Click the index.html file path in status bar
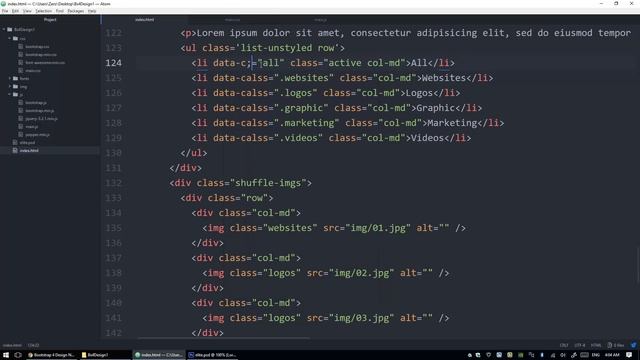The height and width of the screenshot is (360, 640). coord(12,345)
